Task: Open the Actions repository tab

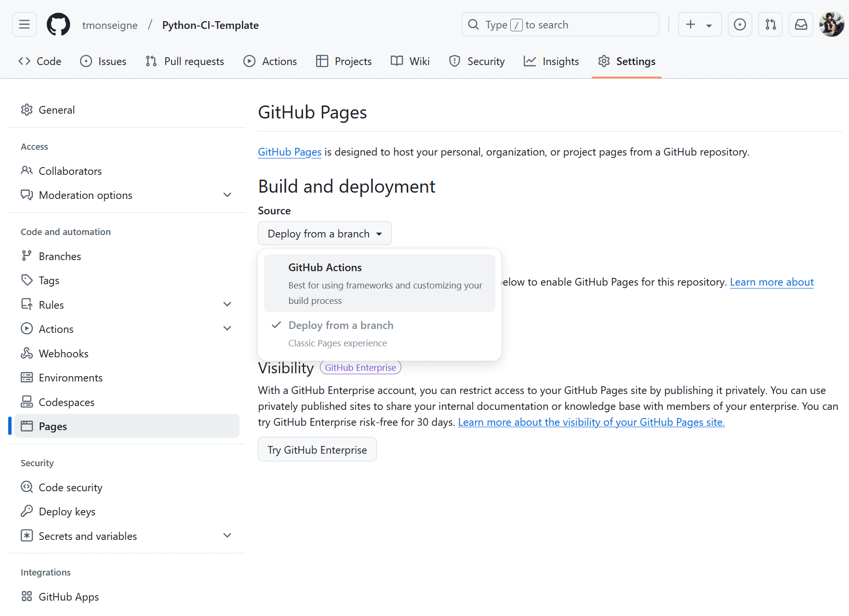Action: (270, 62)
